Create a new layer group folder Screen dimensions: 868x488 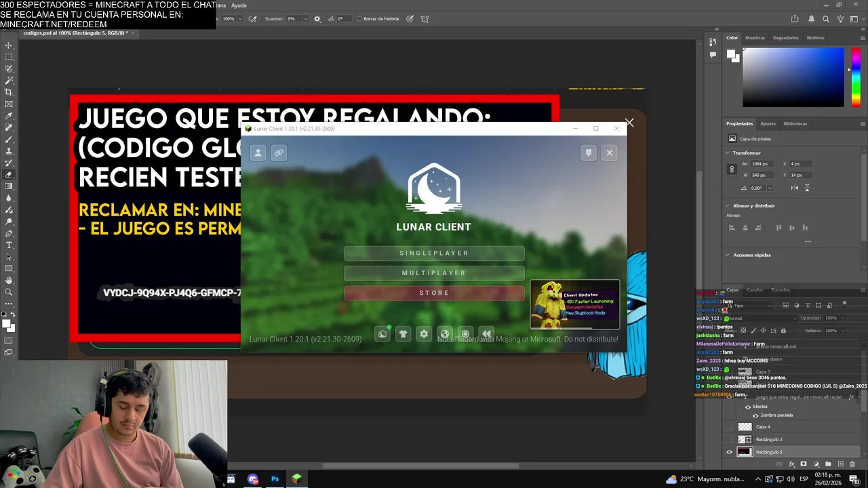click(828, 464)
